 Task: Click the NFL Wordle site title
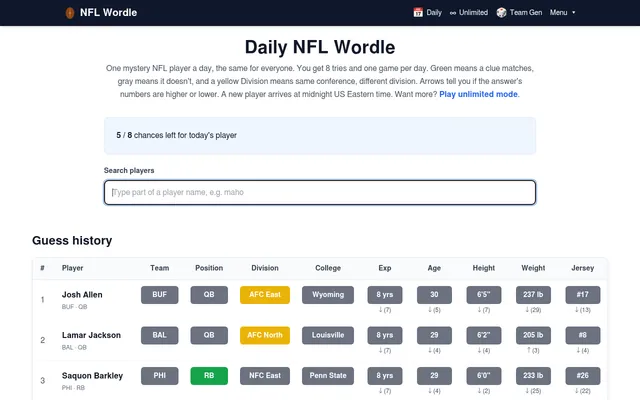[x=108, y=13]
